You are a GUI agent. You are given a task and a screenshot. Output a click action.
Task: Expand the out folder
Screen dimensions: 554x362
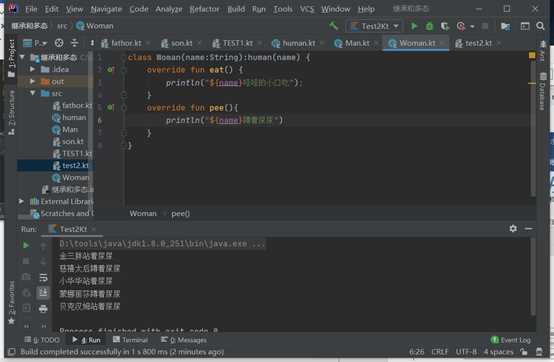(x=32, y=81)
